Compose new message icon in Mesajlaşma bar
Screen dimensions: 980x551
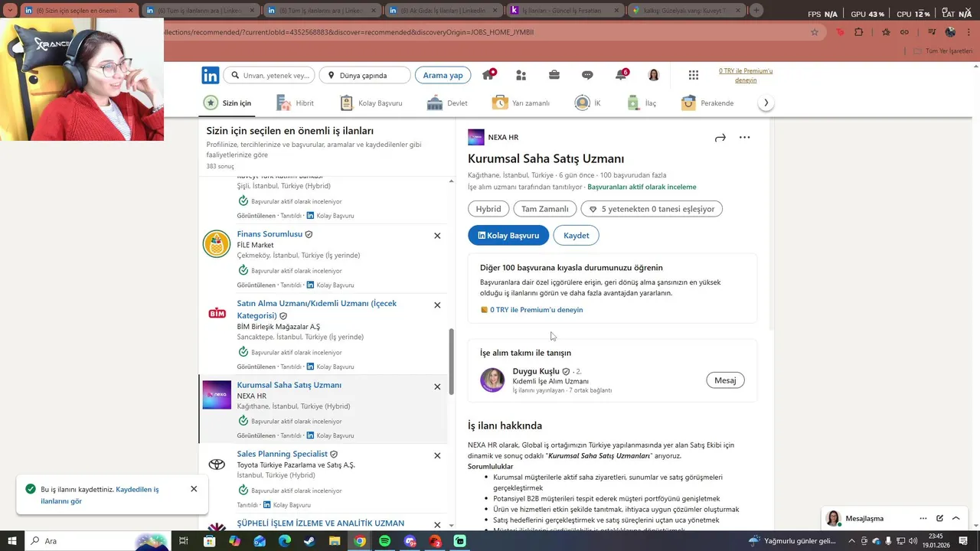tap(939, 518)
